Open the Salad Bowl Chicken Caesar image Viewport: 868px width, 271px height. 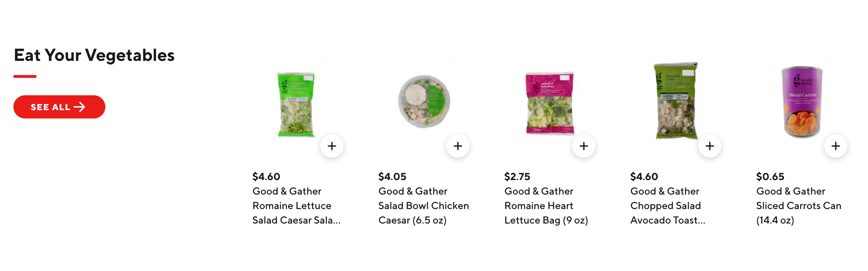point(424,101)
